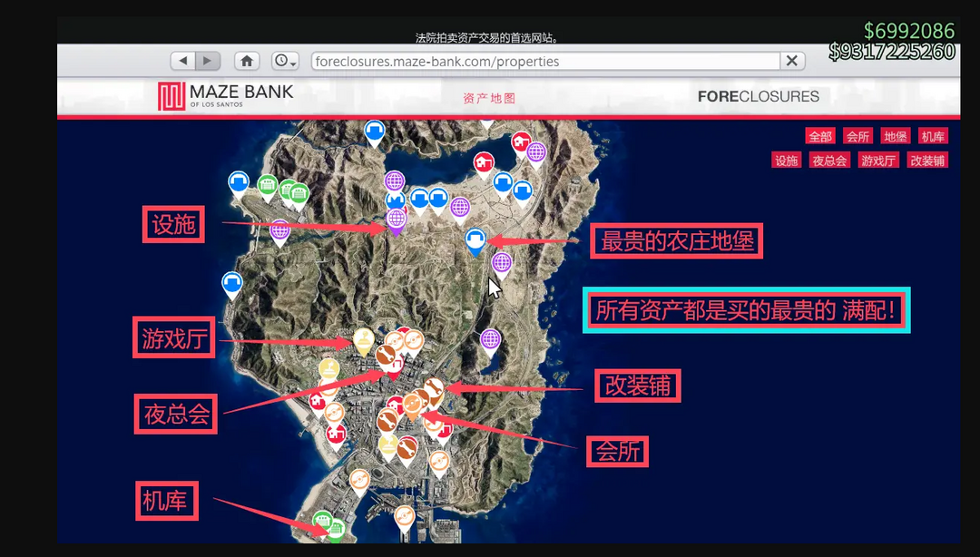Click the foreclosures.maze-bank.com address bar
Screen dimensions: 980x557
[x=545, y=62]
